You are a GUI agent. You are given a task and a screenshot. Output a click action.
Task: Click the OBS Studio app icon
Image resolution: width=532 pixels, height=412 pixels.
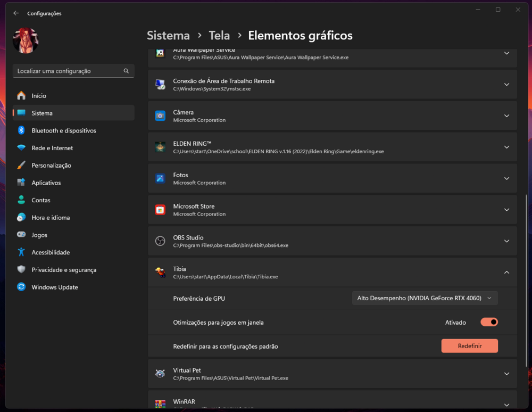point(160,241)
